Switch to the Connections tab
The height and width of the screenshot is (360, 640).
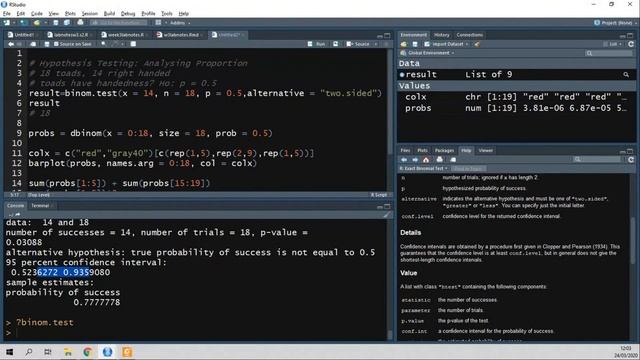(469, 35)
